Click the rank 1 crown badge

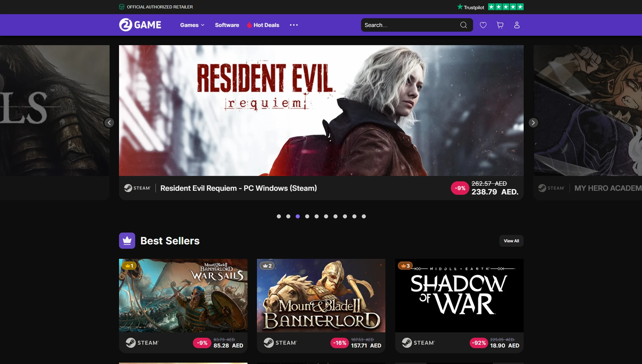129,266
